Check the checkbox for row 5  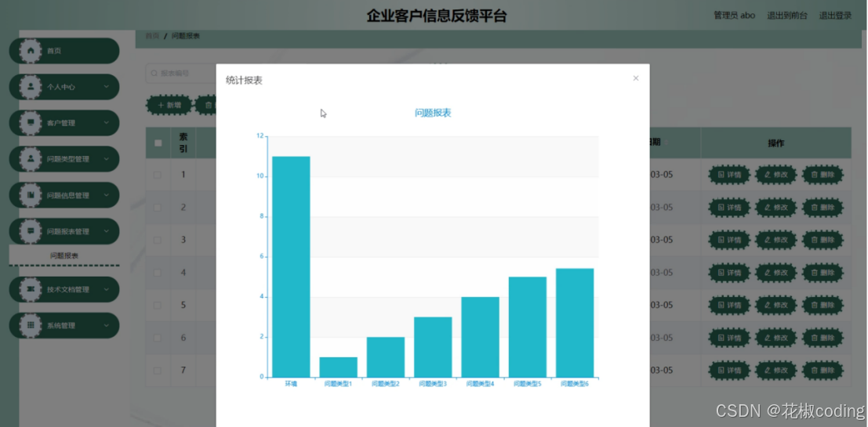[158, 306]
